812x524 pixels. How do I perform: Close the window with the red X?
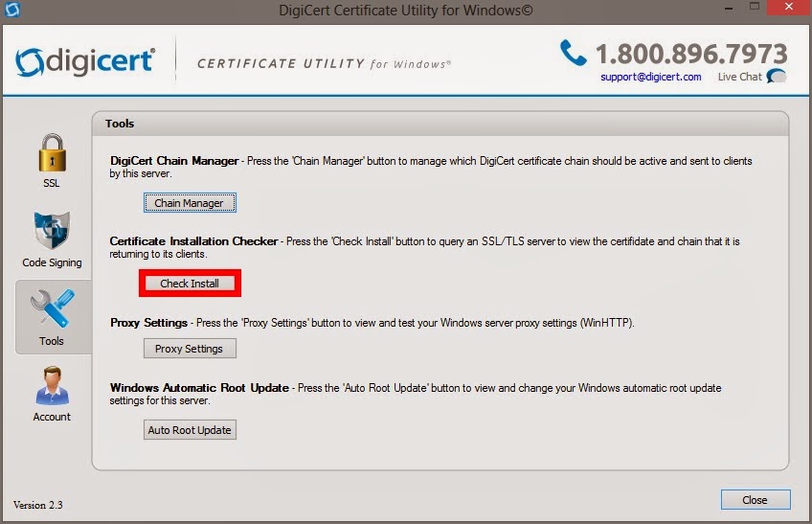[789, 8]
